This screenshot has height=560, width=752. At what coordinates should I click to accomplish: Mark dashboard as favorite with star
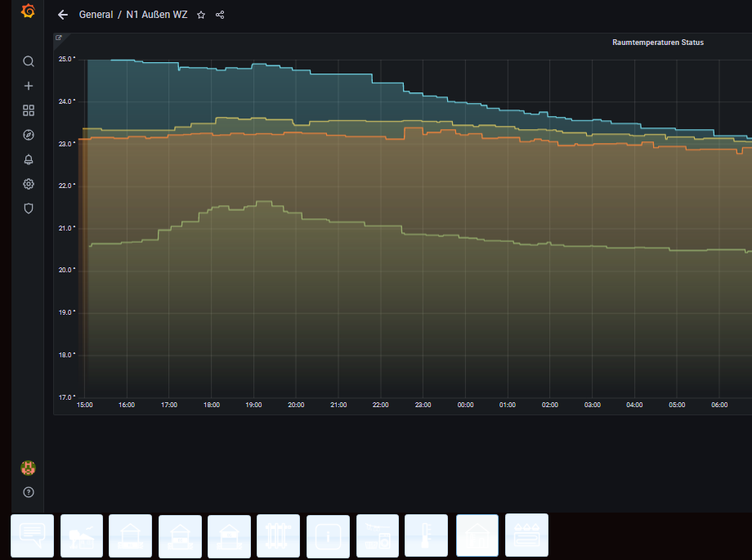coord(201,15)
